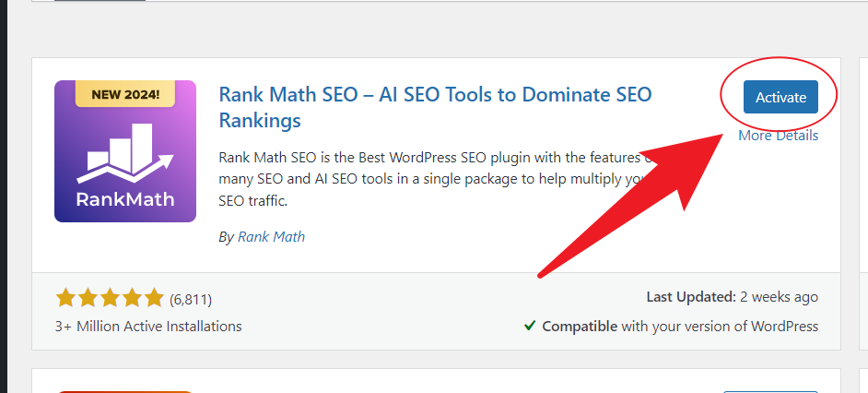Click the green compatibility checkmark icon
Screen dimensions: 868x393
click(x=530, y=326)
